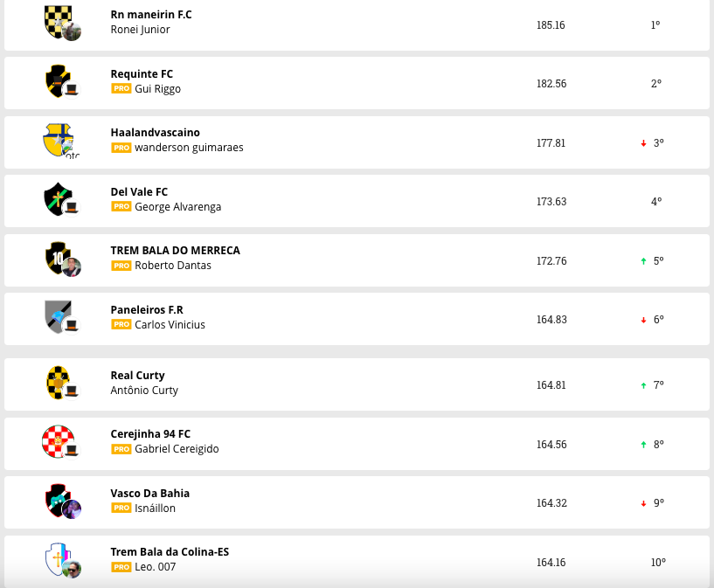Select Trem Bala da Colina-ES ranking row
714x588 pixels.
(357, 560)
